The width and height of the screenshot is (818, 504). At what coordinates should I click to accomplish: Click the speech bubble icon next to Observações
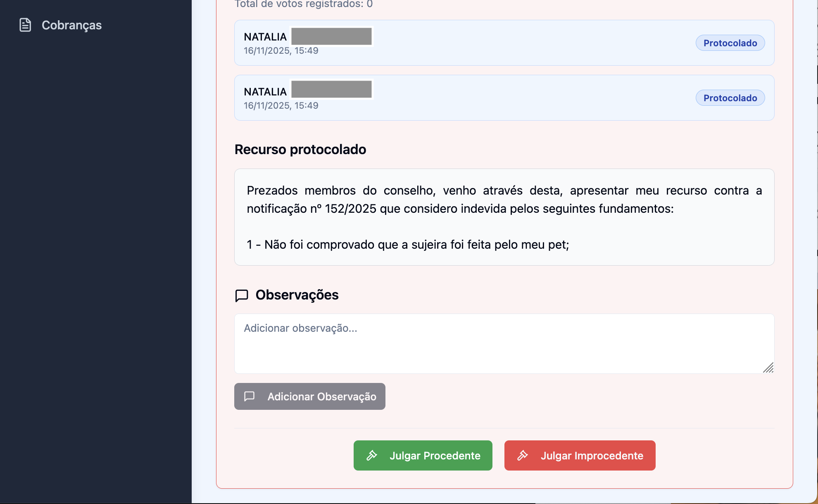pyautogui.click(x=242, y=295)
